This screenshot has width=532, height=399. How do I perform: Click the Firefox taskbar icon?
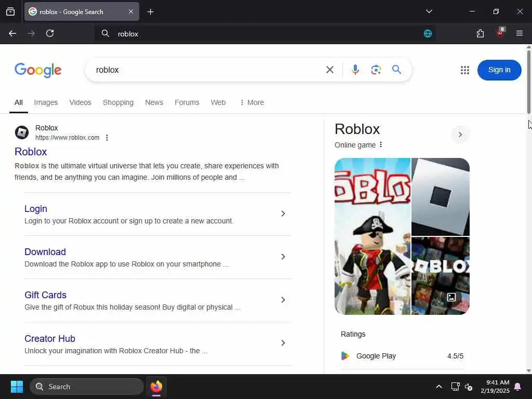156,387
